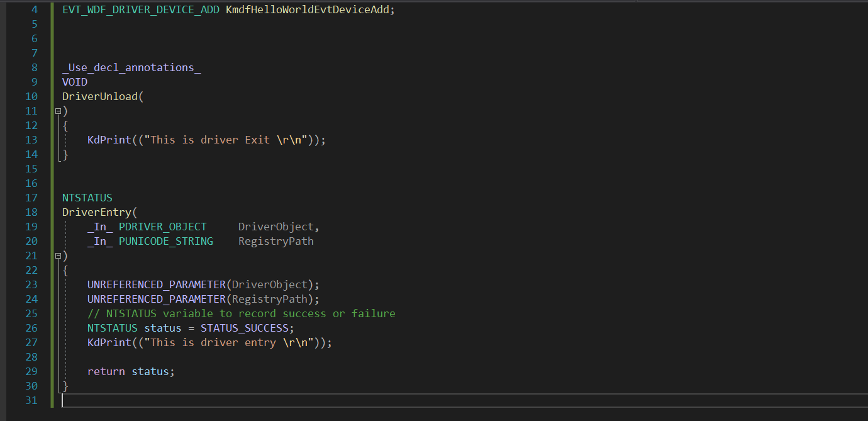Click the PUNICODE_STRING parameter type

pos(165,242)
